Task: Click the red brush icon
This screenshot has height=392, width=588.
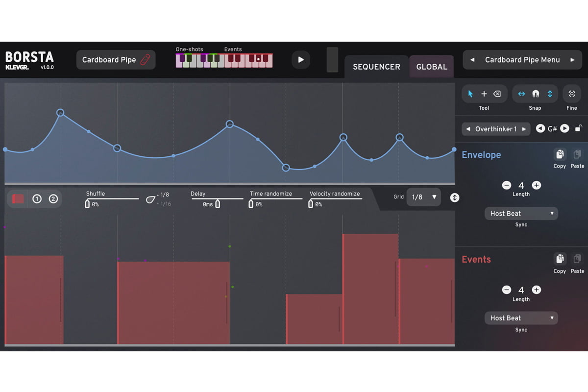Action: click(145, 60)
